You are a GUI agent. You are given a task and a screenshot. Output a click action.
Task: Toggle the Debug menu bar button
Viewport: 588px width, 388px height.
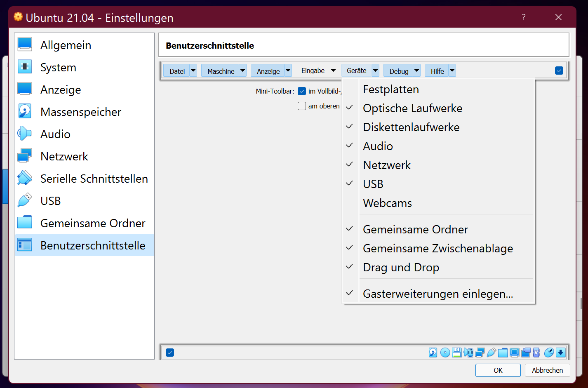(399, 71)
